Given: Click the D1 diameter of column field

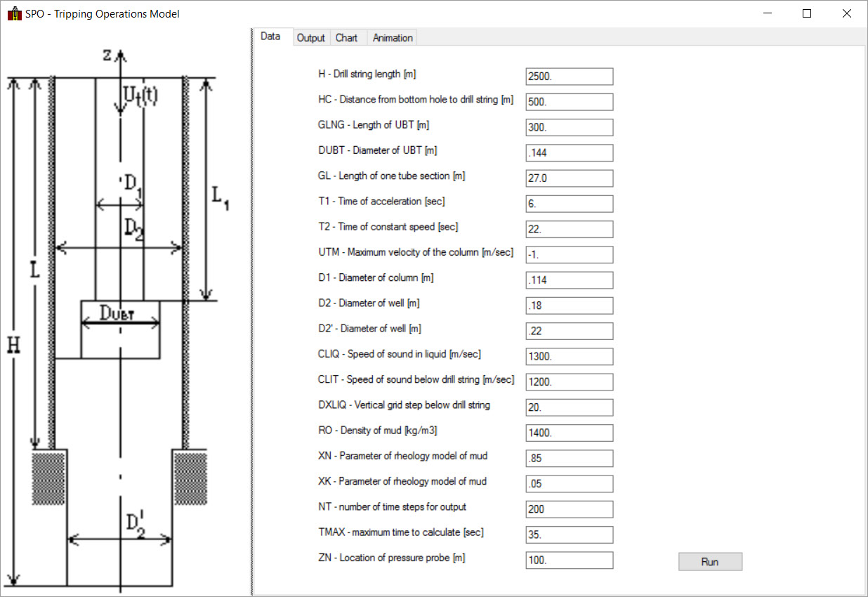Looking at the screenshot, I should (569, 280).
